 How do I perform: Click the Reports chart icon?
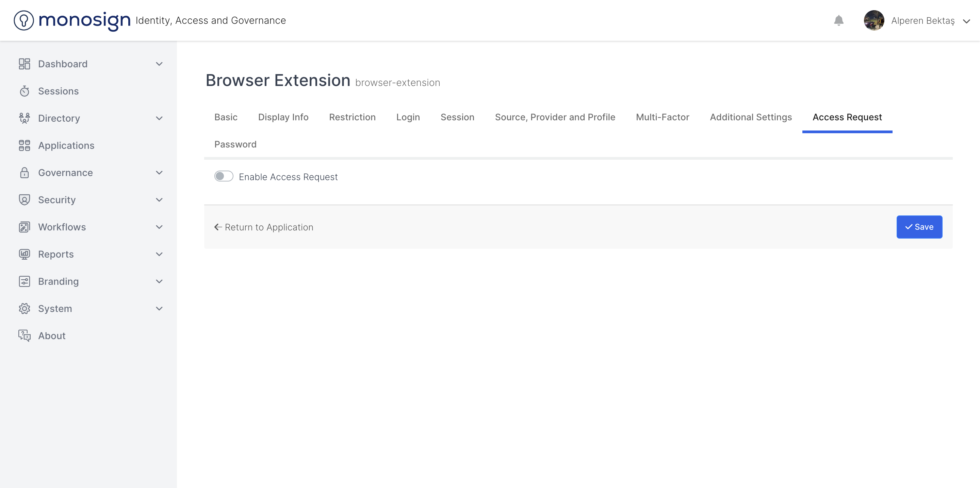click(24, 254)
